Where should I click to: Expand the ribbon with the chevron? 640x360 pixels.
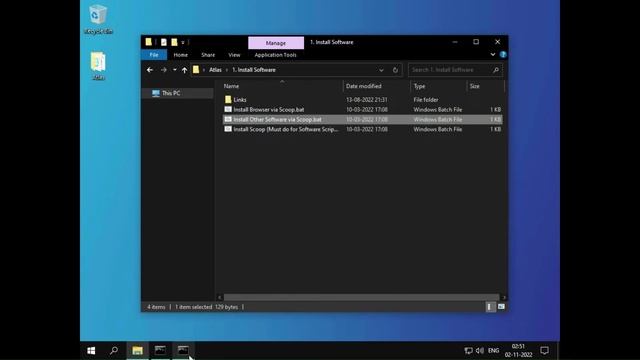pos(493,54)
